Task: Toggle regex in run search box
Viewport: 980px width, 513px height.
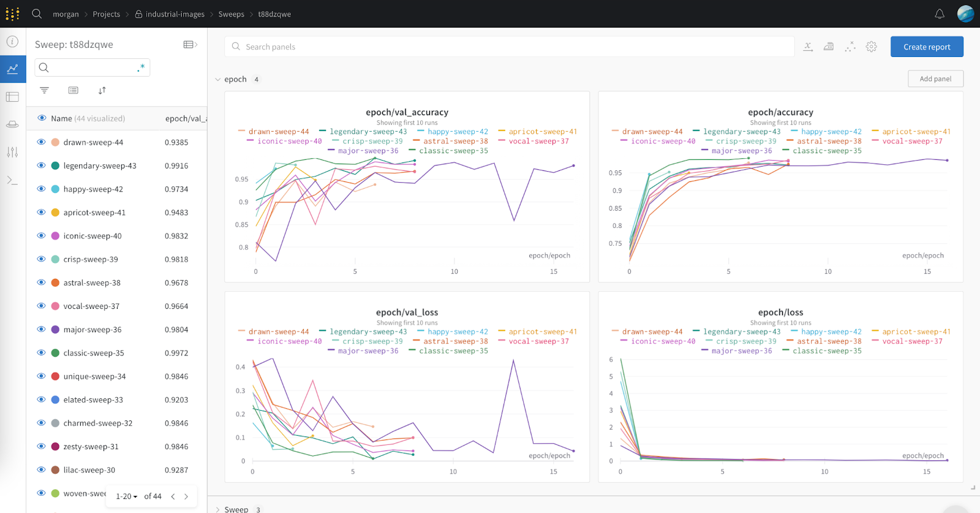Action: 141,67
